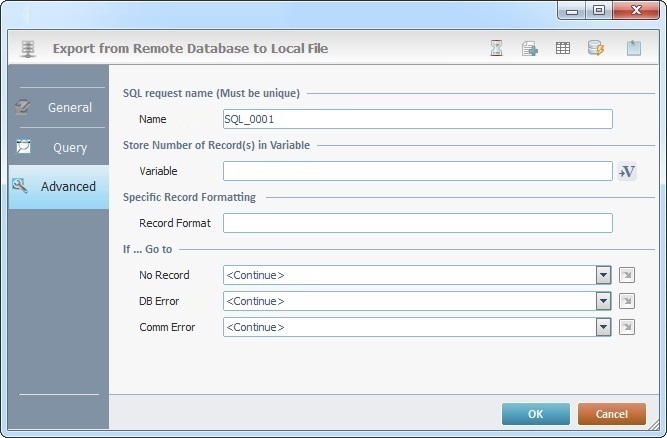Click the go-to arrow beside DB Error
The image size is (667, 438).
(627, 301)
